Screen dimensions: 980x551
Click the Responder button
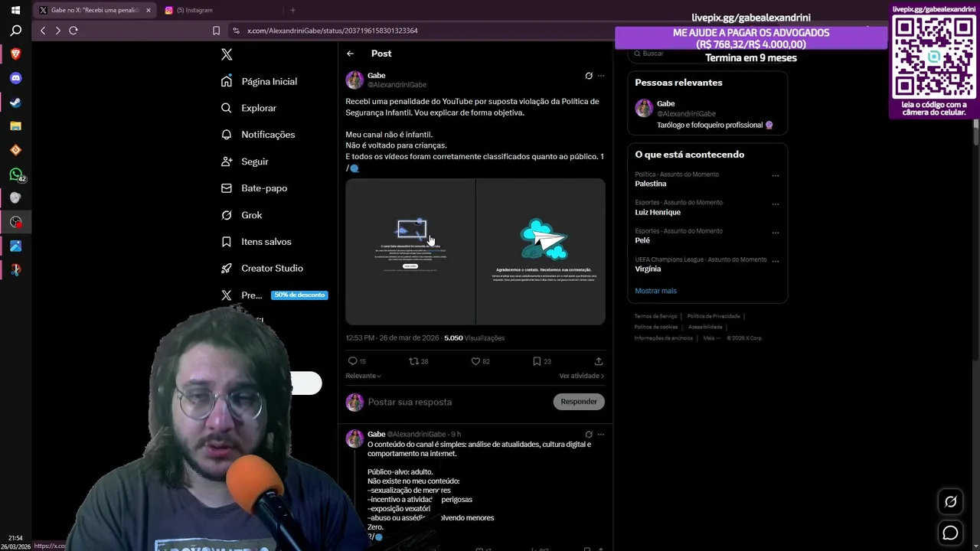click(x=579, y=402)
